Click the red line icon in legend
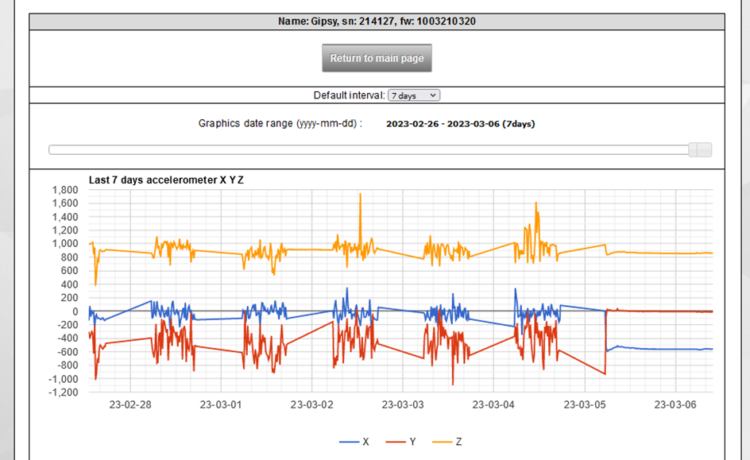The height and width of the screenshot is (460, 750). pyautogui.click(x=393, y=441)
